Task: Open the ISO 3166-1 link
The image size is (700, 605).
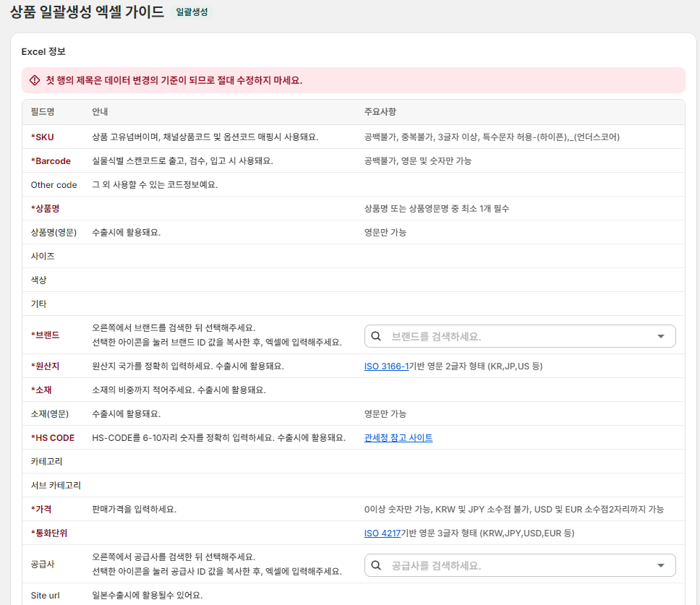Action: [386, 366]
